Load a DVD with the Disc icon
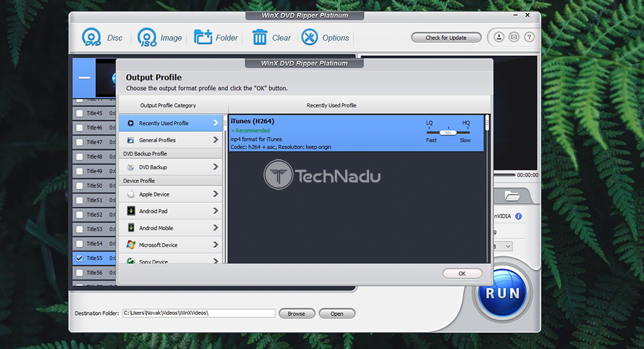This screenshot has height=349, width=644. [x=91, y=37]
